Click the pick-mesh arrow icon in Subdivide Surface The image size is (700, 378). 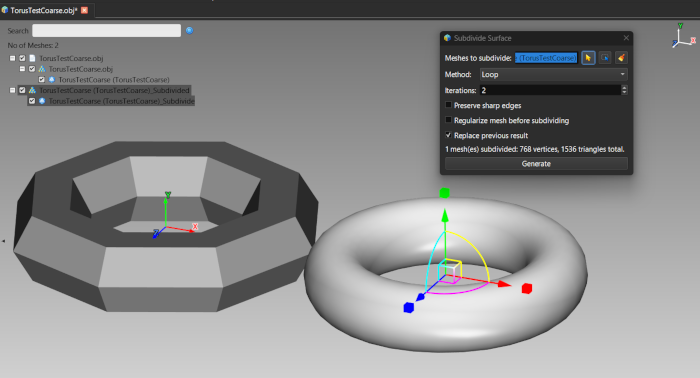click(588, 58)
